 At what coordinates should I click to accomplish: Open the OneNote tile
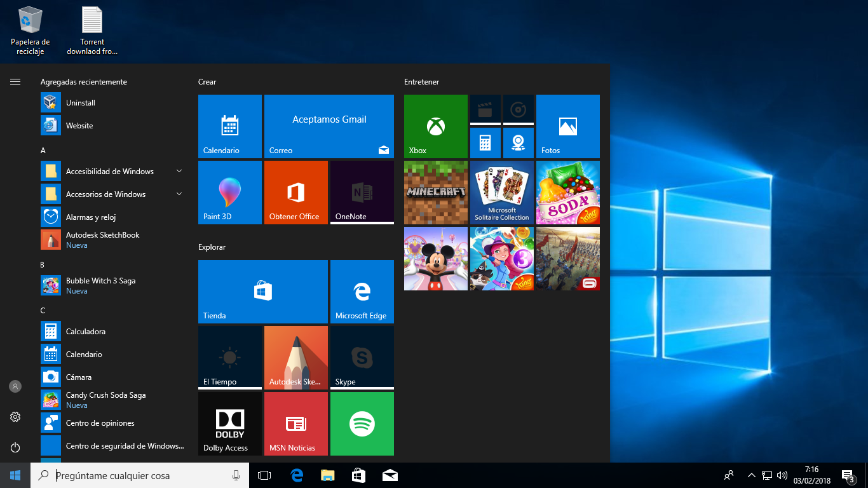pyautogui.click(x=362, y=193)
